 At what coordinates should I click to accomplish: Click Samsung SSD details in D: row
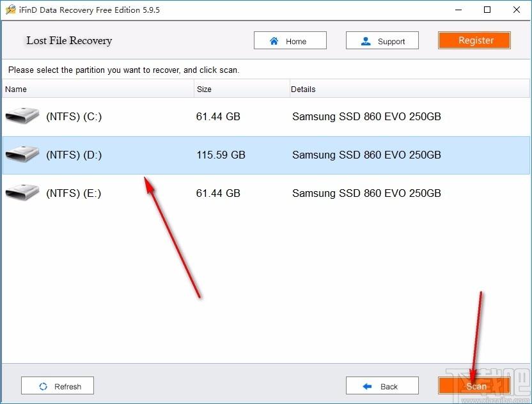pyautogui.click(x=366, y=155)
